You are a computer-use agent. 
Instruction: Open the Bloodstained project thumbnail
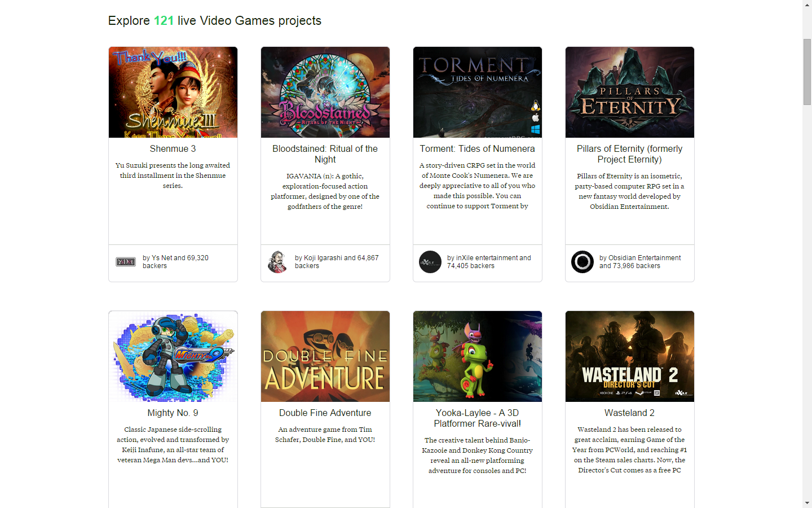pos(325,92)
